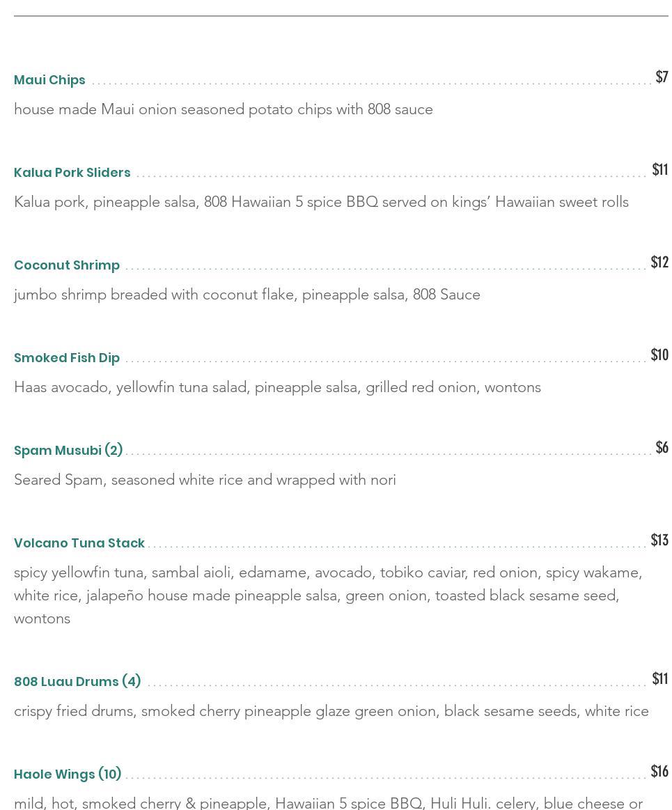Screen dimensions: 672x810
Task: Click the Coconut Shrimp item name
Action: click(67, 265)
